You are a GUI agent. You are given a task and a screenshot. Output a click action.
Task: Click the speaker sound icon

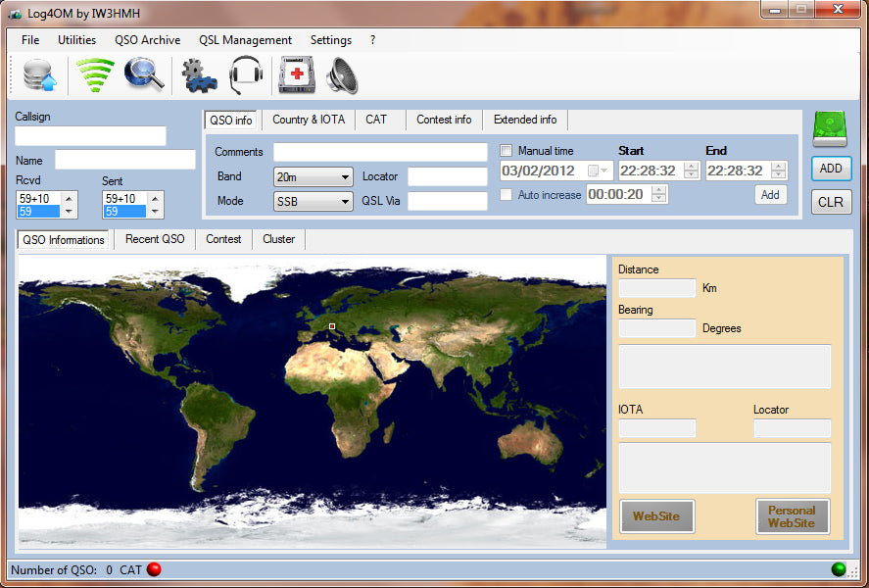point(341,74)
